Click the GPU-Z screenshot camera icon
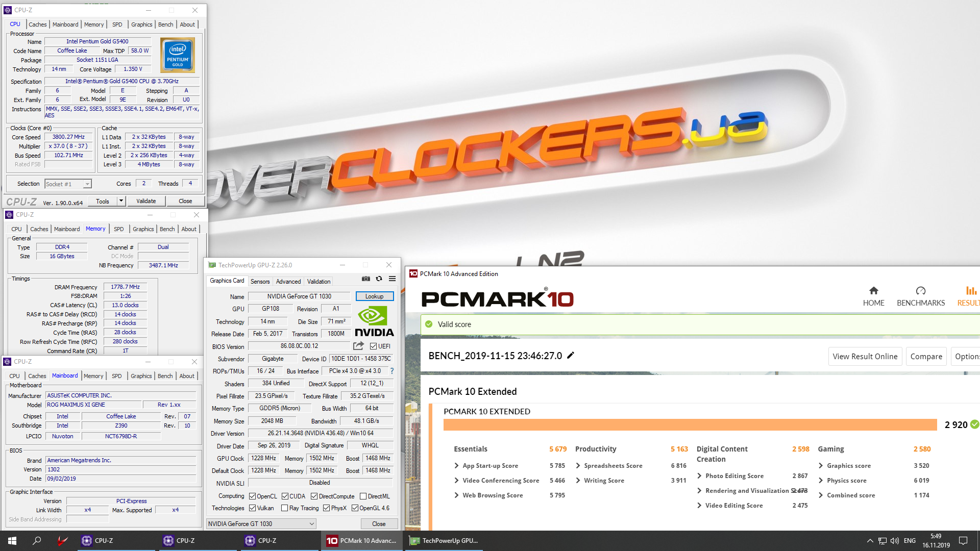The height and width of the screenshot is (551, 980). pyautogui.click(x=366, y=279)
